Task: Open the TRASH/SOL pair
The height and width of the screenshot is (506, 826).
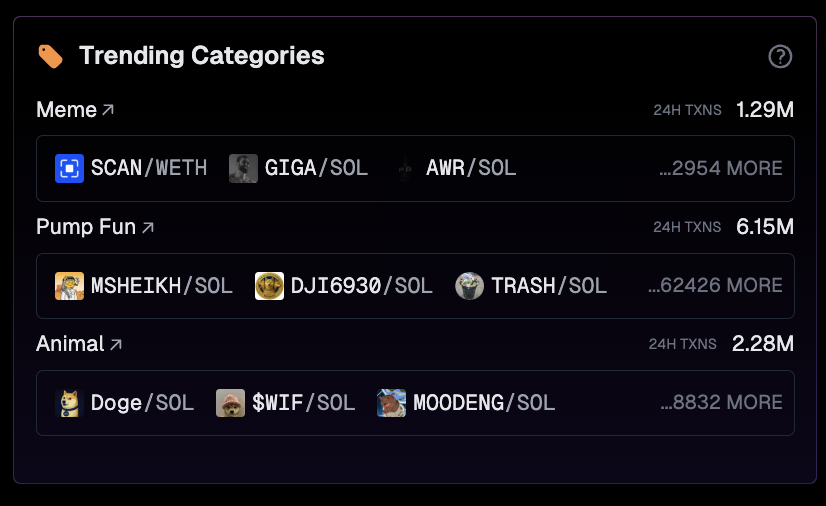Action: (531, 286)
